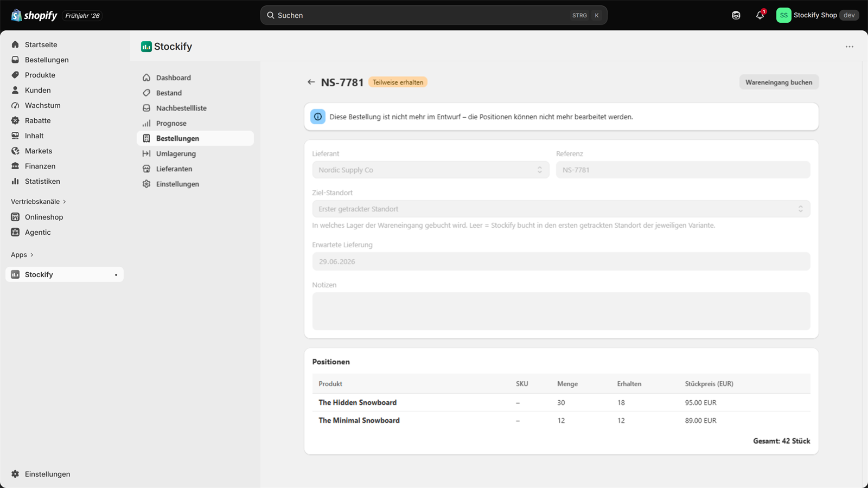Image resolution: width=868 pixels, height=488 pixels.
Task: Open the notifications bell
Action: (760, 15)
